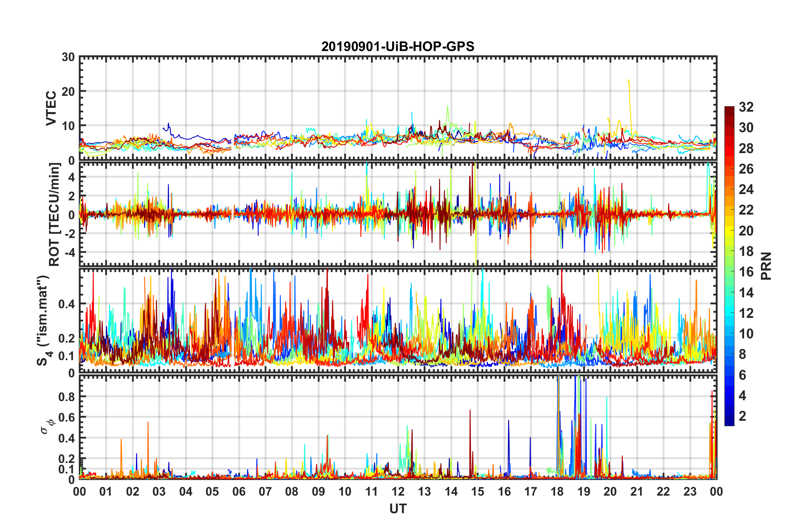Select the UT x-axis label
Viewport: 796px width, 532px height.
click(398, 509)
